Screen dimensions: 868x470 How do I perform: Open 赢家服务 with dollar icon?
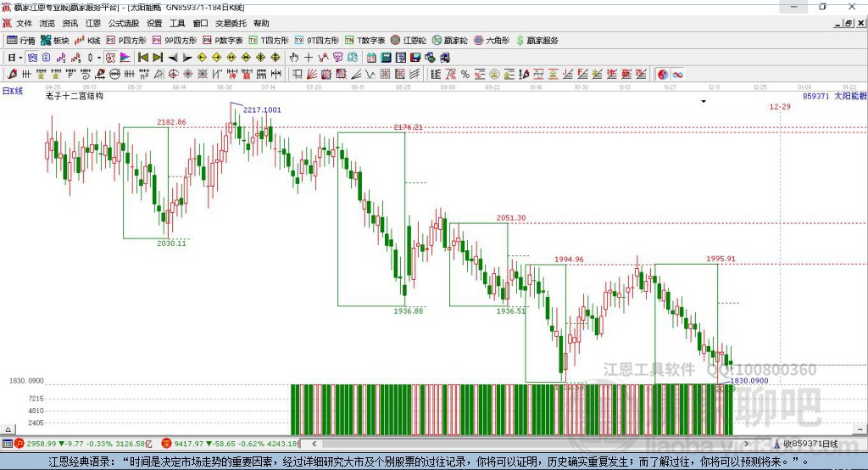coord(537,41)
